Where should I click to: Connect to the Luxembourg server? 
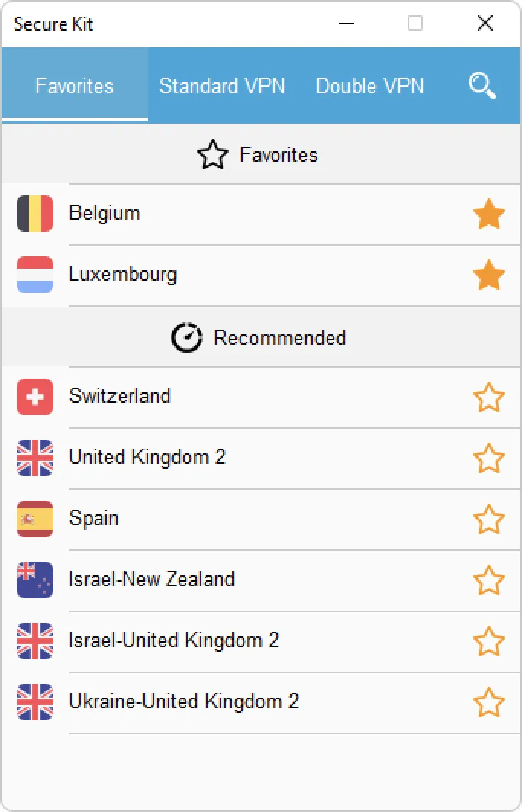[229, 275]
